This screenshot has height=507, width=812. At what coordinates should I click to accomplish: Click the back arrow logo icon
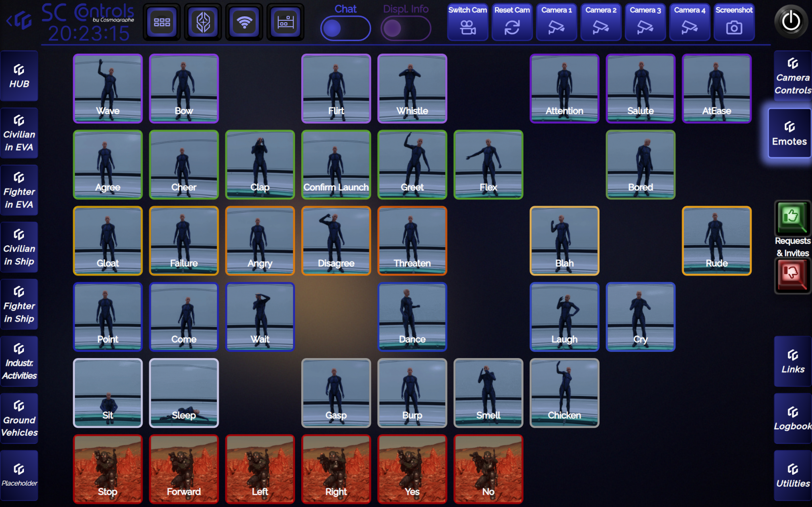(20, 20)
